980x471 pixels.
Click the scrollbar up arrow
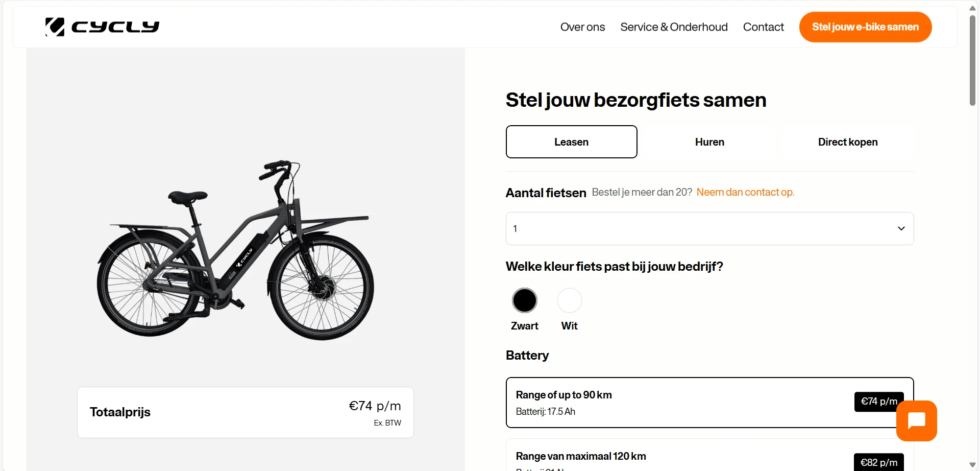tap(972, 8)
